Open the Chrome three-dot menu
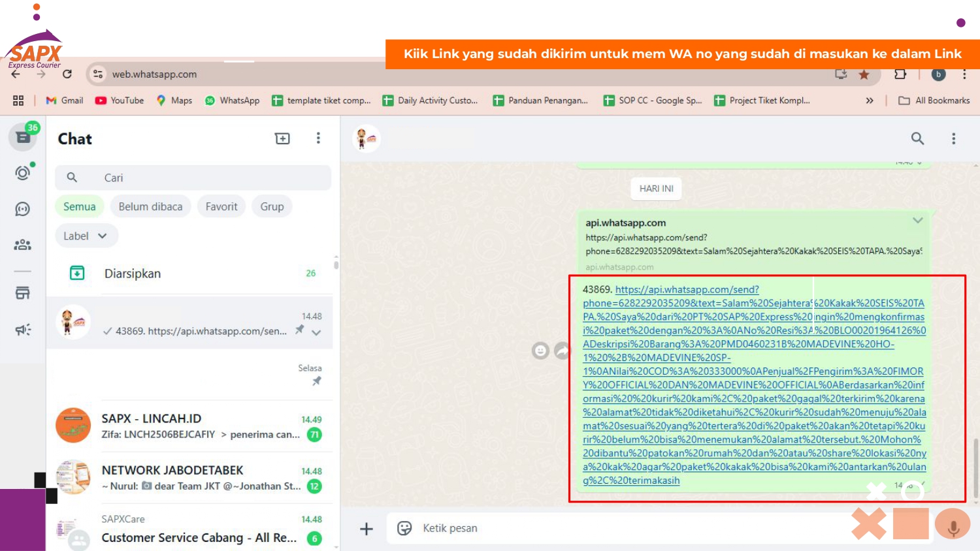 click(x=964, y=74)
